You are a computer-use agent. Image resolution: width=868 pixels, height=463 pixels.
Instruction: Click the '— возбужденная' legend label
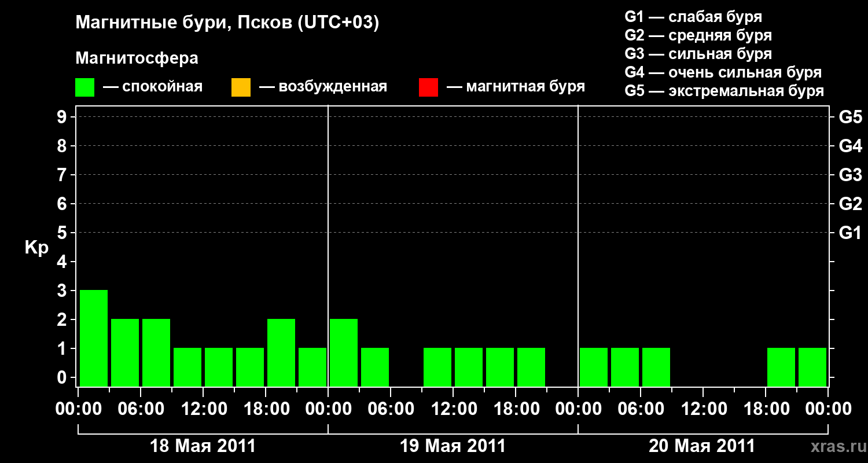(x=323, y=87)
